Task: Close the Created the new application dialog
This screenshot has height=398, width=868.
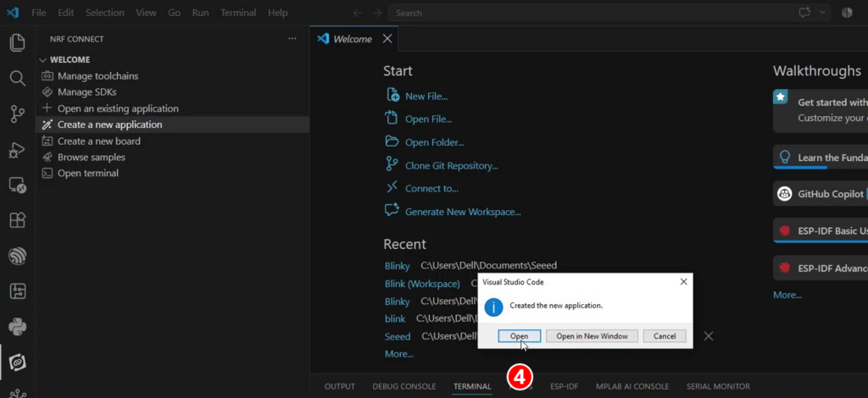Action: point(684,282)
